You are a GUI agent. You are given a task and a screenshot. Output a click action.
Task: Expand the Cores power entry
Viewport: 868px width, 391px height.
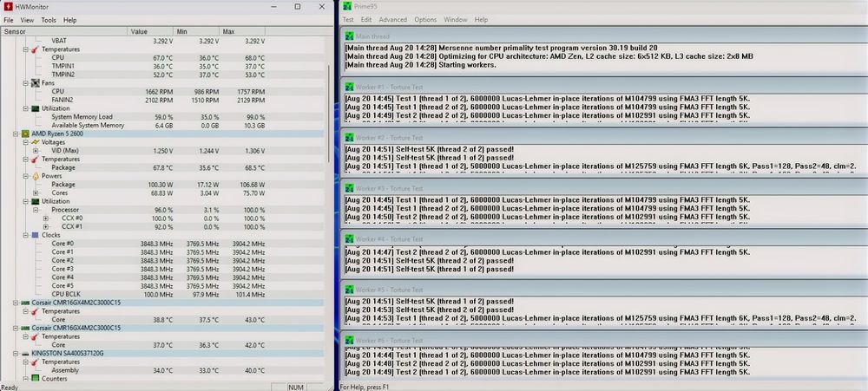tap(36, 193)
